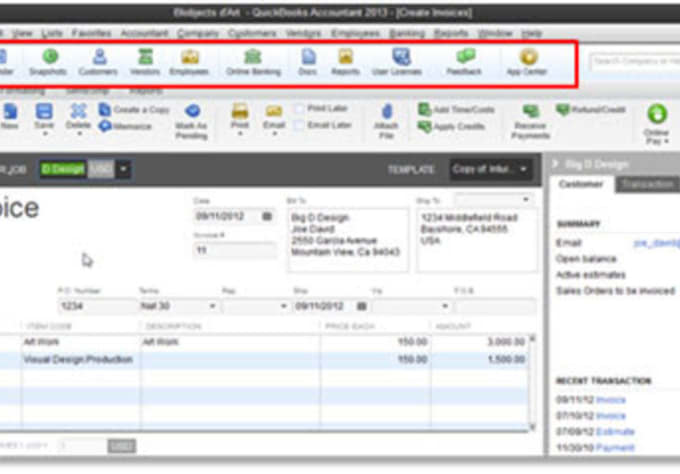Open the Customer:Job dropdown arrow
Viewport: 680px width, 474px height.
(x=124, y=169)
